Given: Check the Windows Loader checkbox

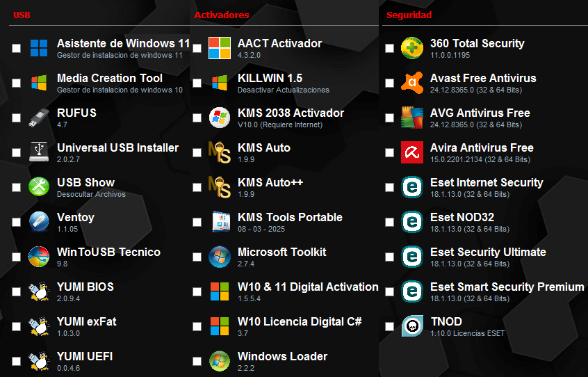Looking at the screenshot, I should (197, 361).
